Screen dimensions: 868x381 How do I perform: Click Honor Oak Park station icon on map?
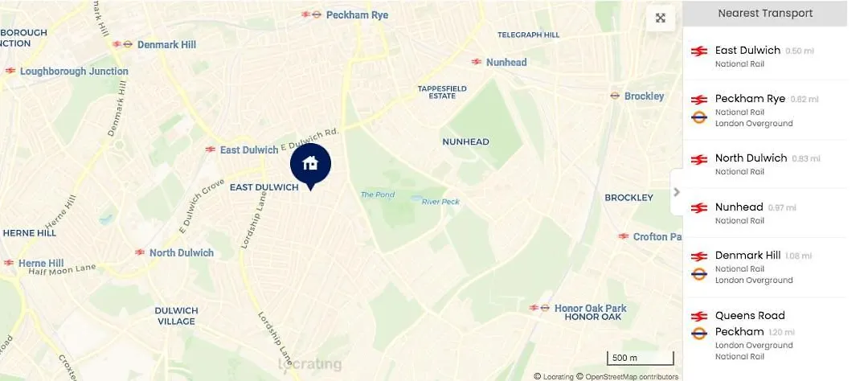539,308
